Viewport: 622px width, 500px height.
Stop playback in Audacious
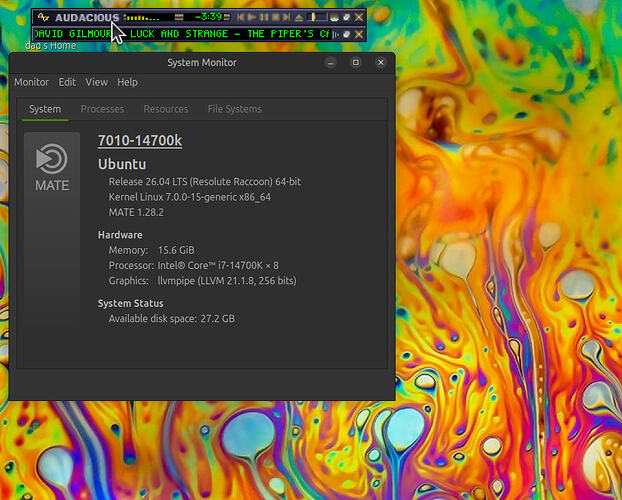point(275,17)
